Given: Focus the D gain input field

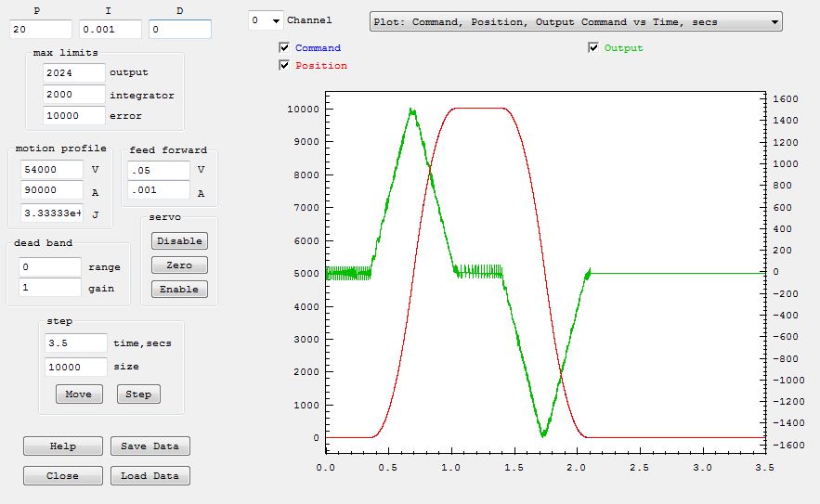Looking at the screenshot, I should click(179, 30).
